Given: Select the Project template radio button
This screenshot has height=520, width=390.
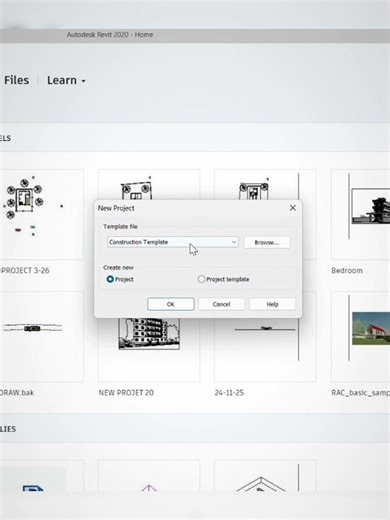Looking at the screenshot, I should [201, 279].
